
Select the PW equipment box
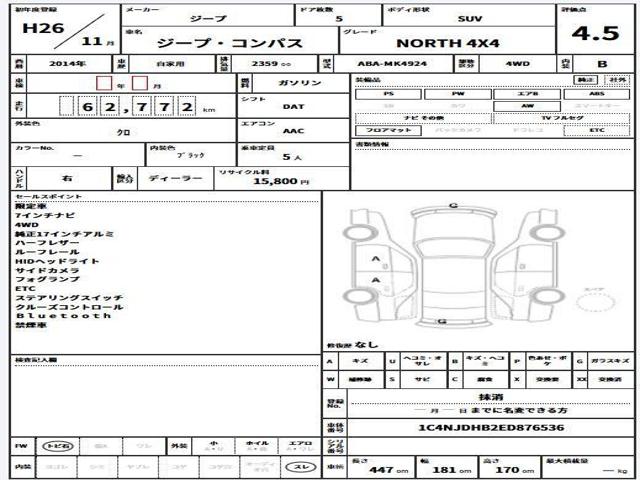click(x=458, y=94)
